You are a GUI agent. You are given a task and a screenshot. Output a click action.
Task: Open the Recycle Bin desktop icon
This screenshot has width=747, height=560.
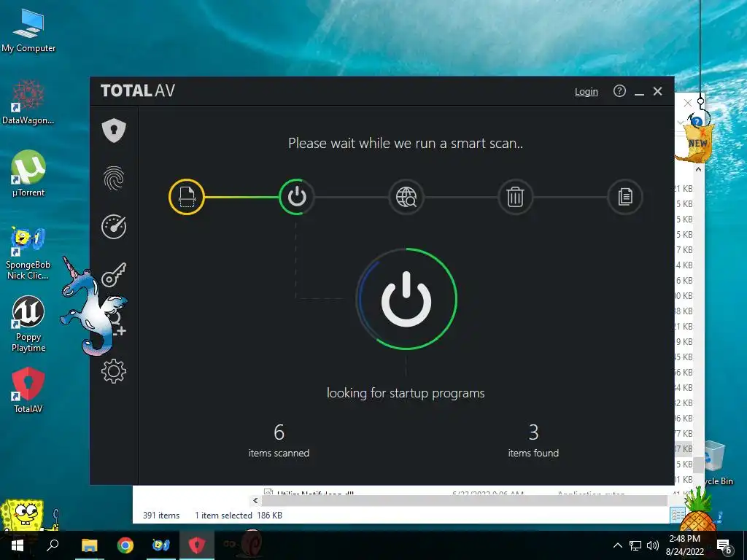tap(715, 463)
